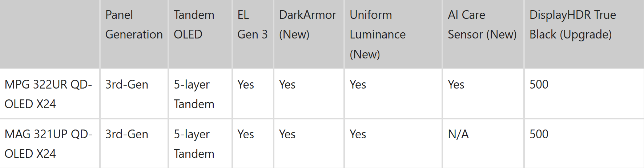Viewport: 644px width, 168px height.
Task: Click the N/A cell under AI Care Sensor
Action: pyautogui.click(x=458, y=134)
